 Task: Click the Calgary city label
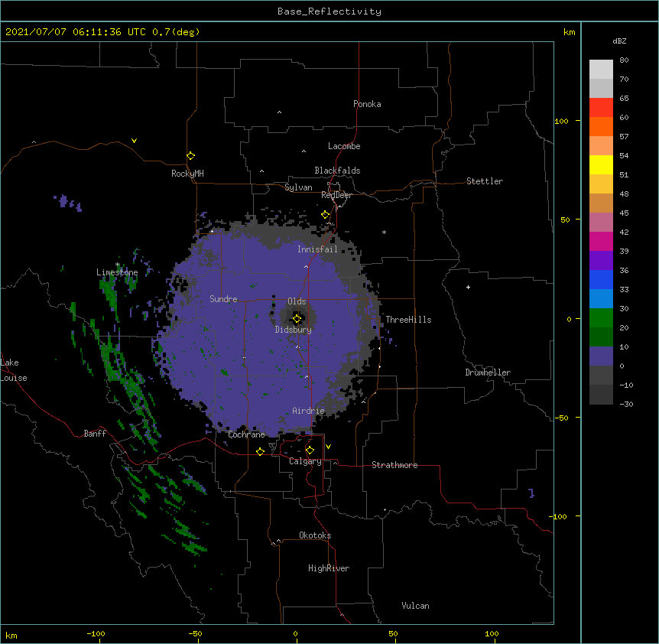click(x=305, y=461)
